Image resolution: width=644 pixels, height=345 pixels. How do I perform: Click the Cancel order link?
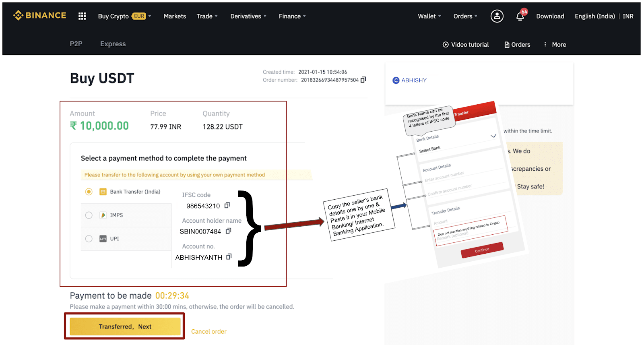[208, 331]
